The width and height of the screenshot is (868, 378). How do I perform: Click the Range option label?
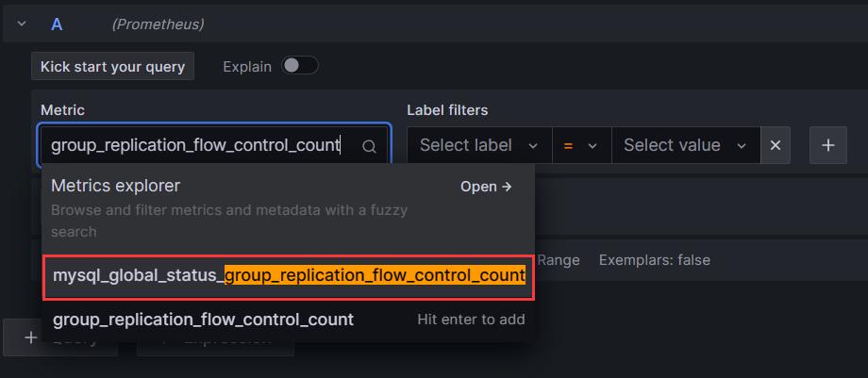point(559,259)
